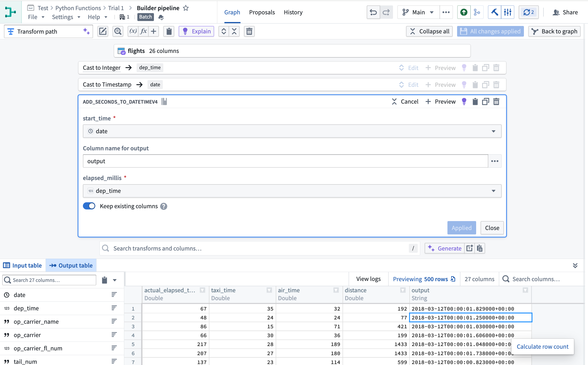Image resolution: width=588 pixels, height=365 pixels.
Task: Click the Generate button
Action: [445, 248]
